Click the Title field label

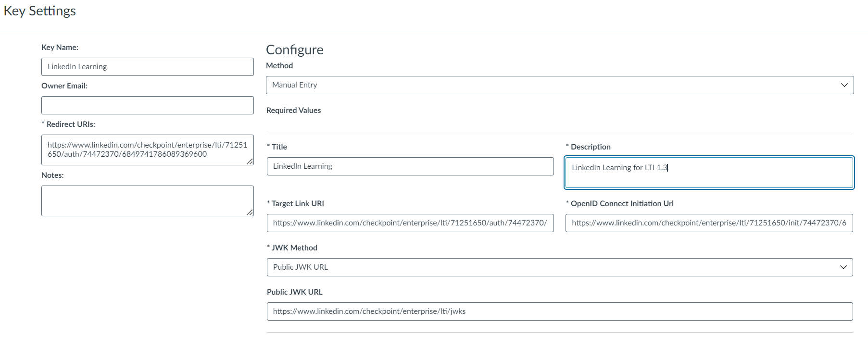click(277, 147)
